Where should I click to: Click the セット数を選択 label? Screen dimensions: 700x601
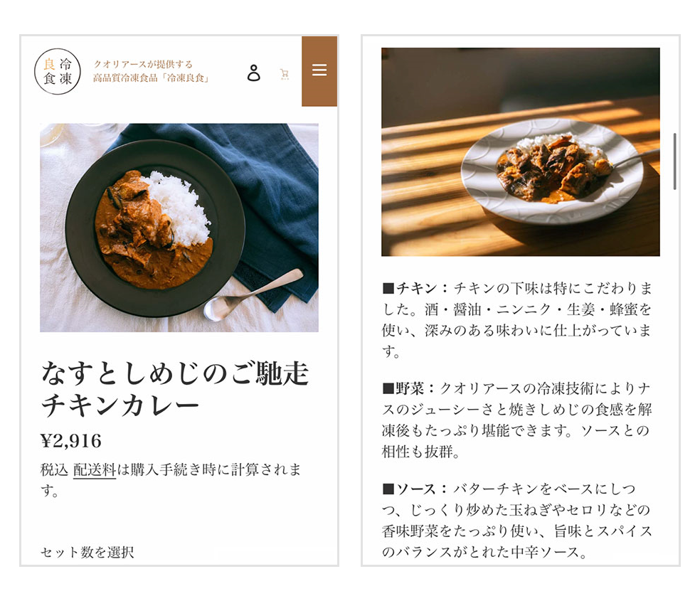[87, 553]
